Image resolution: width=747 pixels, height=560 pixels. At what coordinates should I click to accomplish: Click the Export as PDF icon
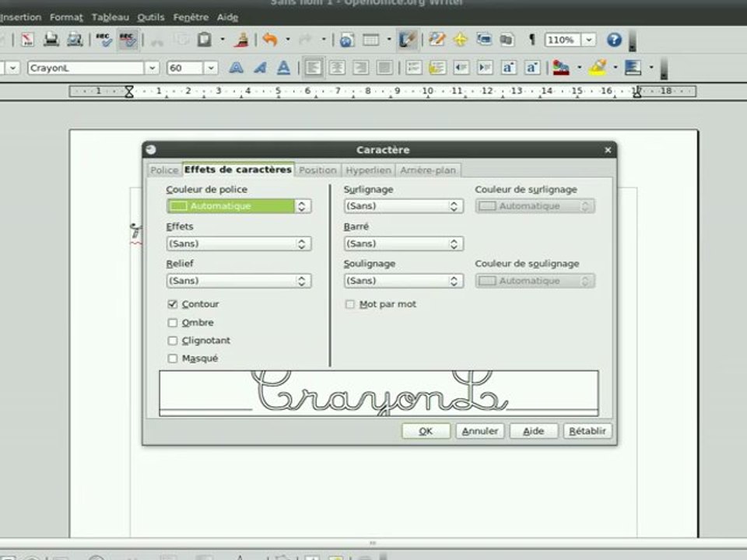(28, 40)
